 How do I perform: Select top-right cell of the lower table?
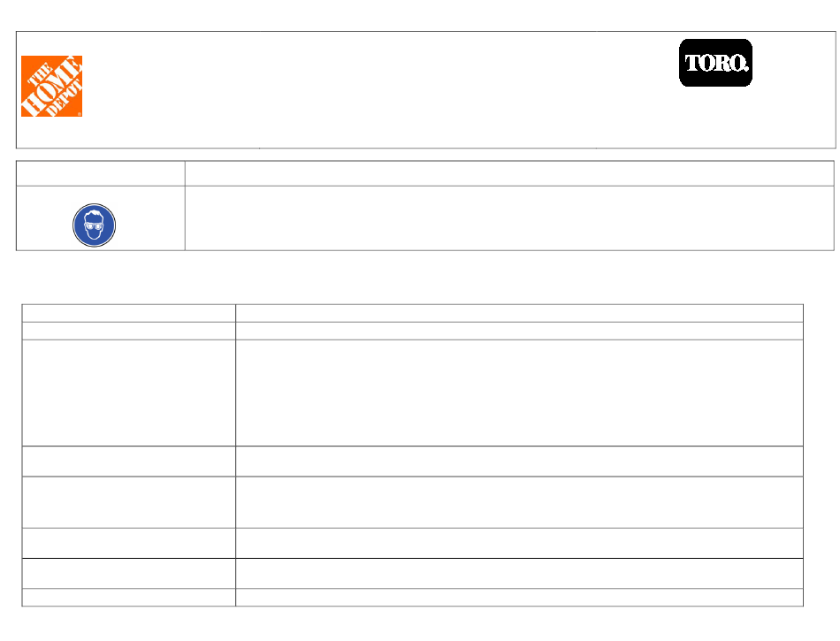[x=519, y=313]
